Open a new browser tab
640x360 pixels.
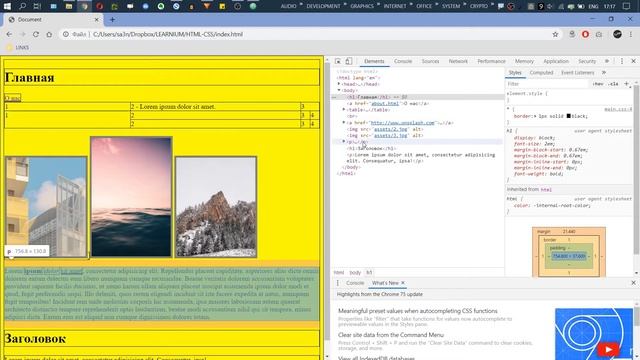[112, 20]
